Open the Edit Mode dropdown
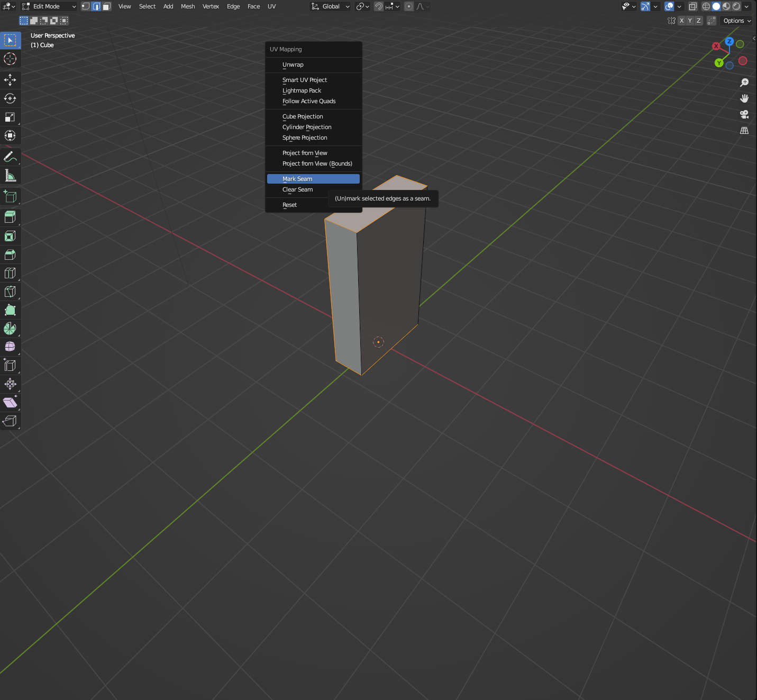Image resolution: width=757 pixels, height=700 pixels. pos(49,6)
